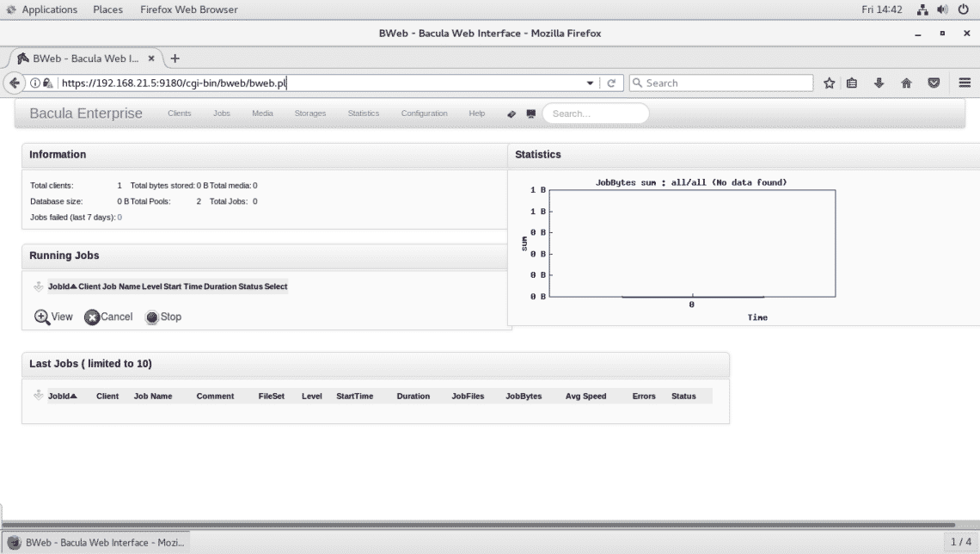
Task: Click the Bacula Enterprise brand link
Action: pos(86,114)
